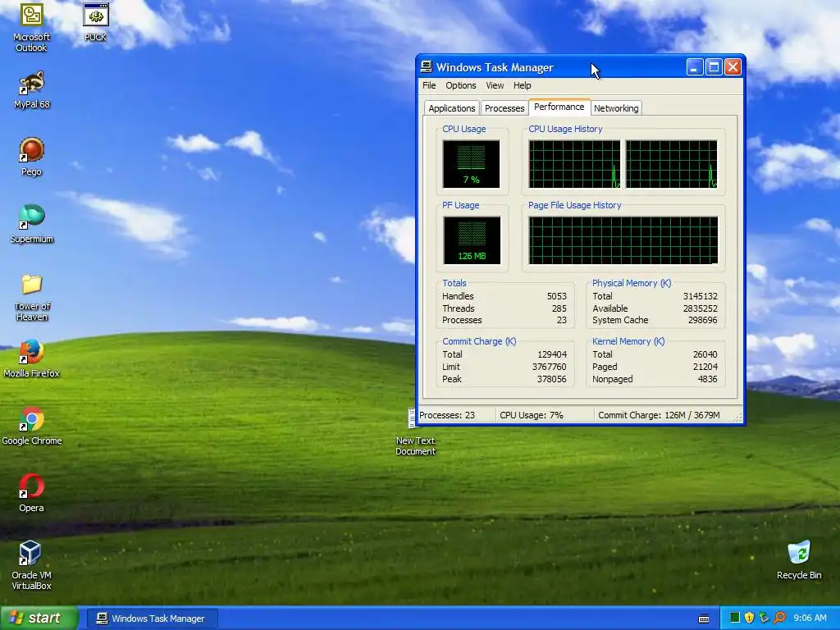Click the Task Manager resize grip corner
840x630 pixels.
738,418
